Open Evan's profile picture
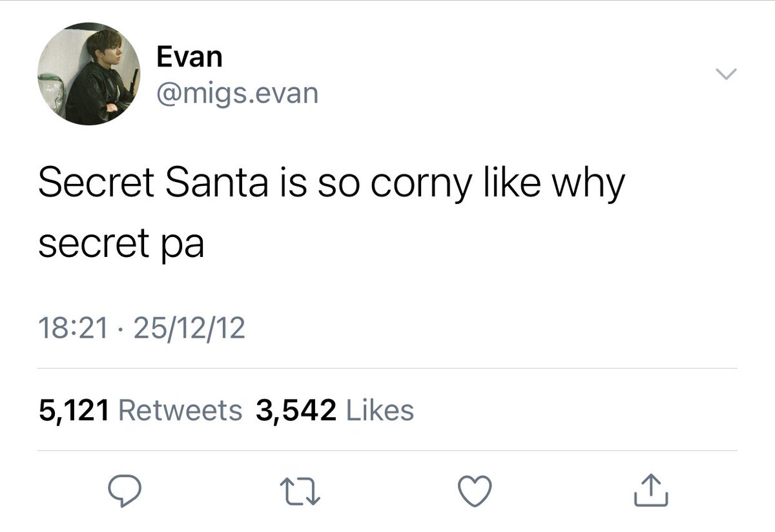Viewport: 775px width, 532px height. pyautogui.click(x=88, y=73)
